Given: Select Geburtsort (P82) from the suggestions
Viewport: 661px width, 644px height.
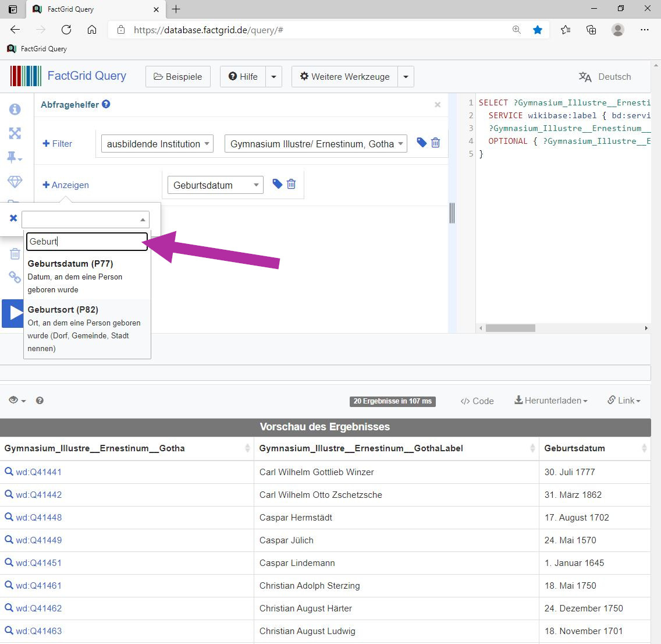Looking at the screenshot, I should click(87, 329).
